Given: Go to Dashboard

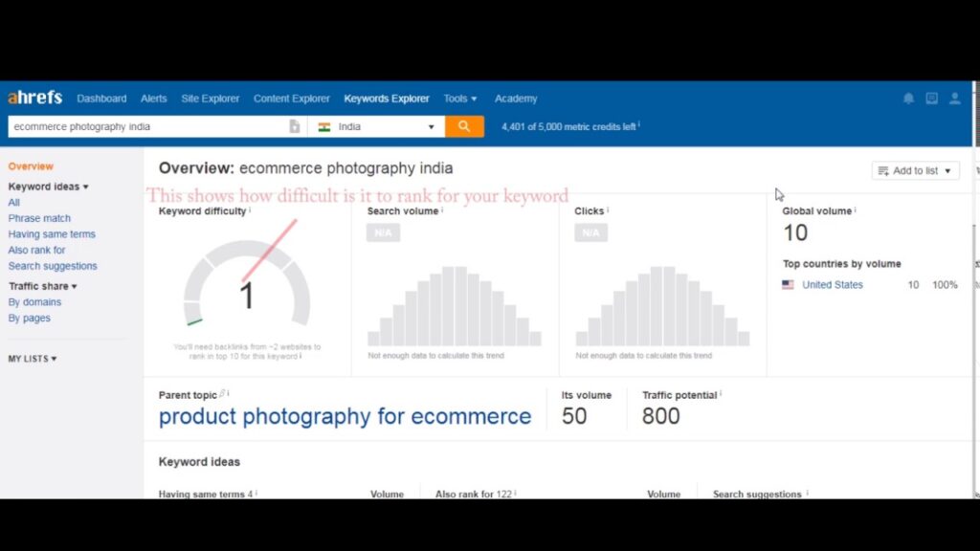Looking at the screenshot, I should click(x=101, y=99).
